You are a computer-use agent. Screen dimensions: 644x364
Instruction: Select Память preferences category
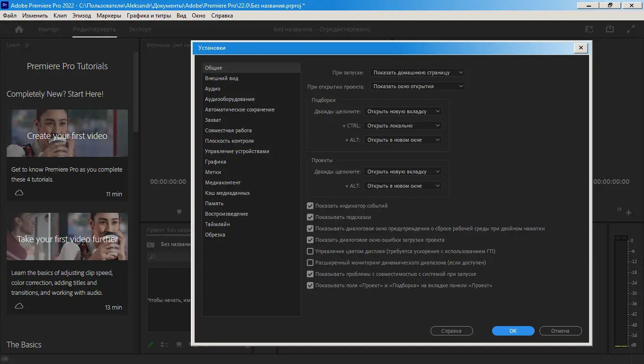click(251, 203)
